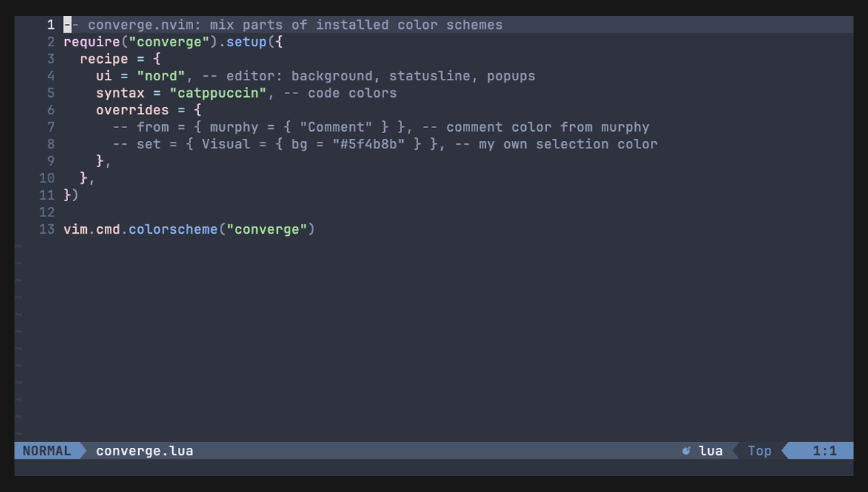Place cursor on 'require' keyword
The width and height of the screenshot is (868, 492).
tap(92, 42)
